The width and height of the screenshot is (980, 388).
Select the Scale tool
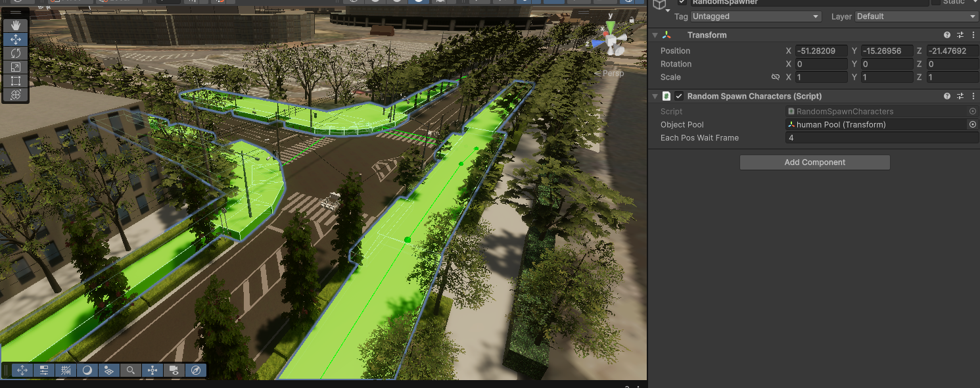click(x=16, y=67)
